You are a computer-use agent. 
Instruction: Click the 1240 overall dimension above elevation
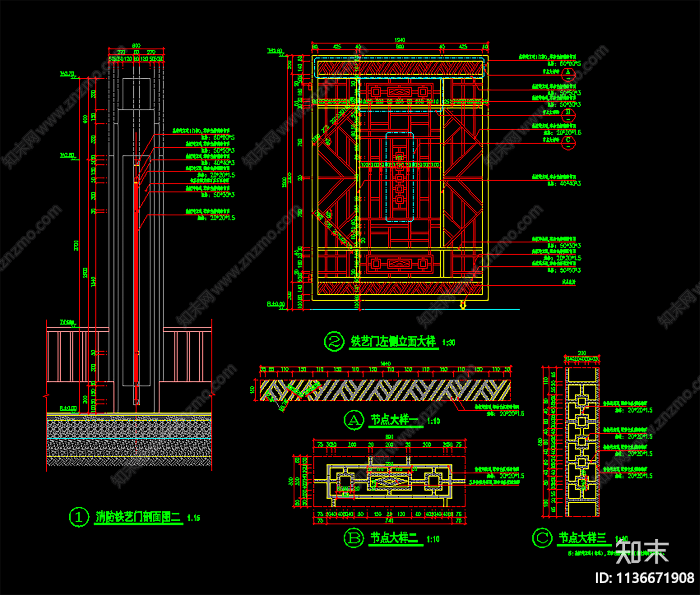click(x=400, y=40)
